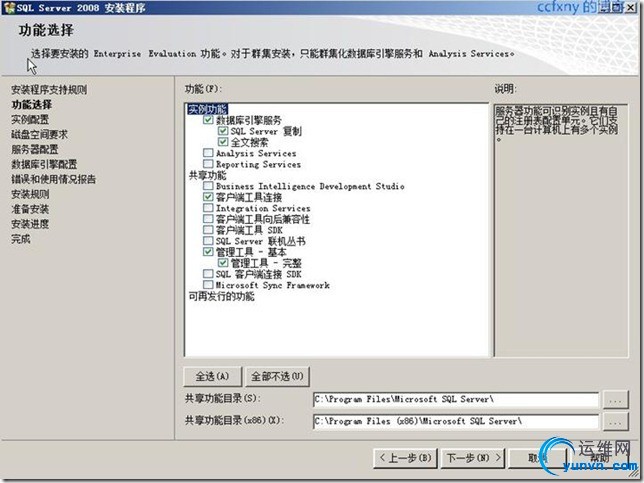Select 实例功能 tree heading

click(207, 109)
